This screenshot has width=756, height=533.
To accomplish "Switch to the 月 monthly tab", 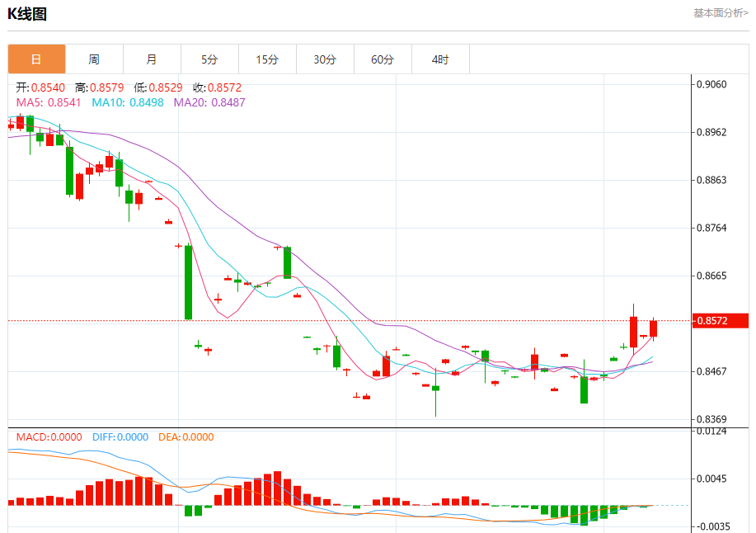I will (152, 59).
